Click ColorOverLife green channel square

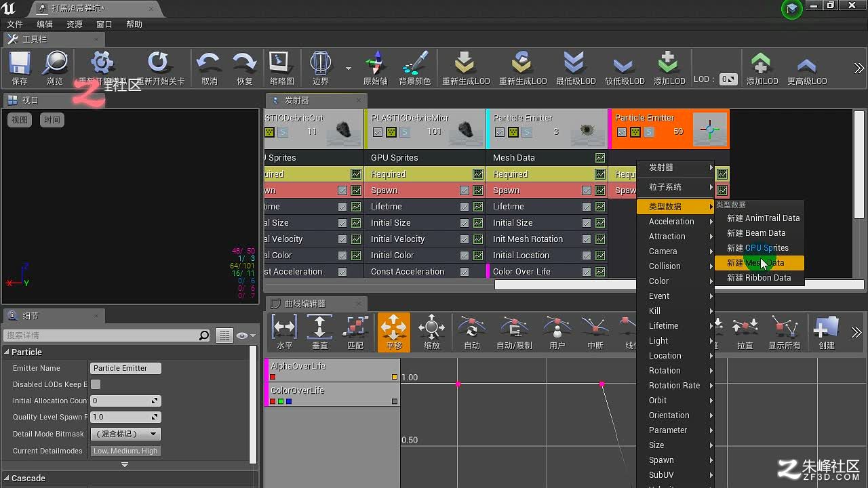click(281, 401)
